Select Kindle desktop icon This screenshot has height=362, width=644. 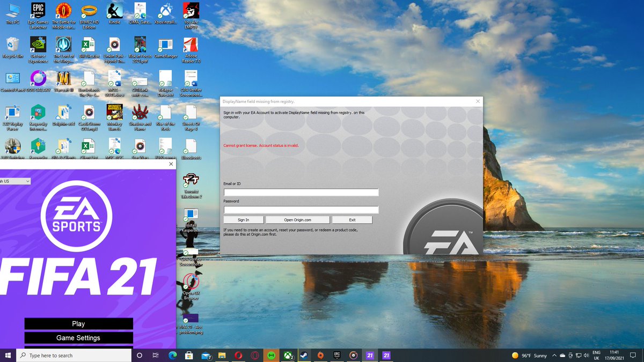pos(114,14)
